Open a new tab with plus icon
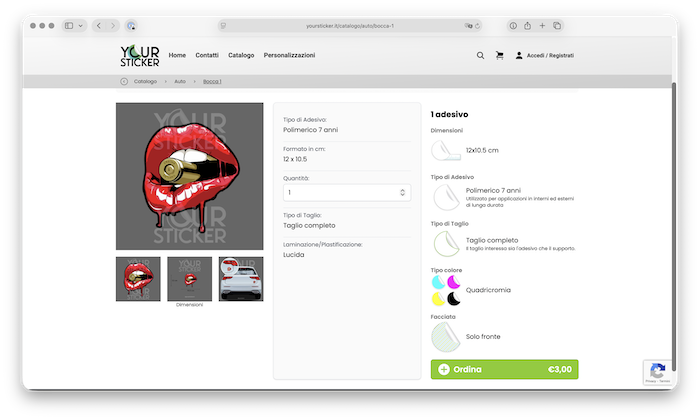700x420 pixels. (542, 25)
